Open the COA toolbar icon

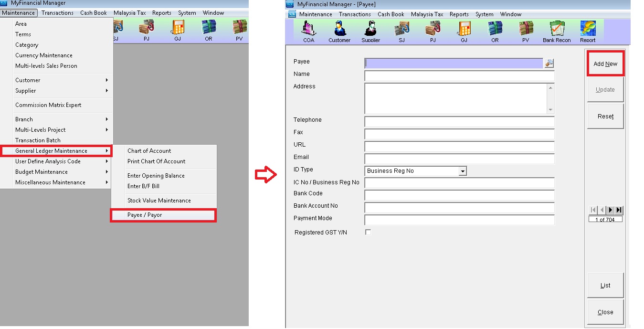pyautogui.click(x=308, y=31)
